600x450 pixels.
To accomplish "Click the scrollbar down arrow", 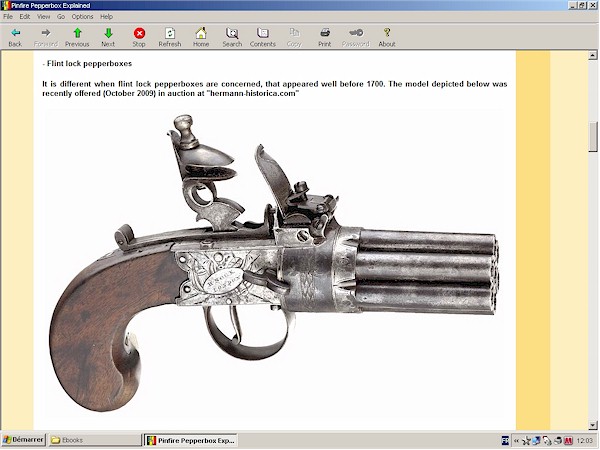I will [593, 425].
